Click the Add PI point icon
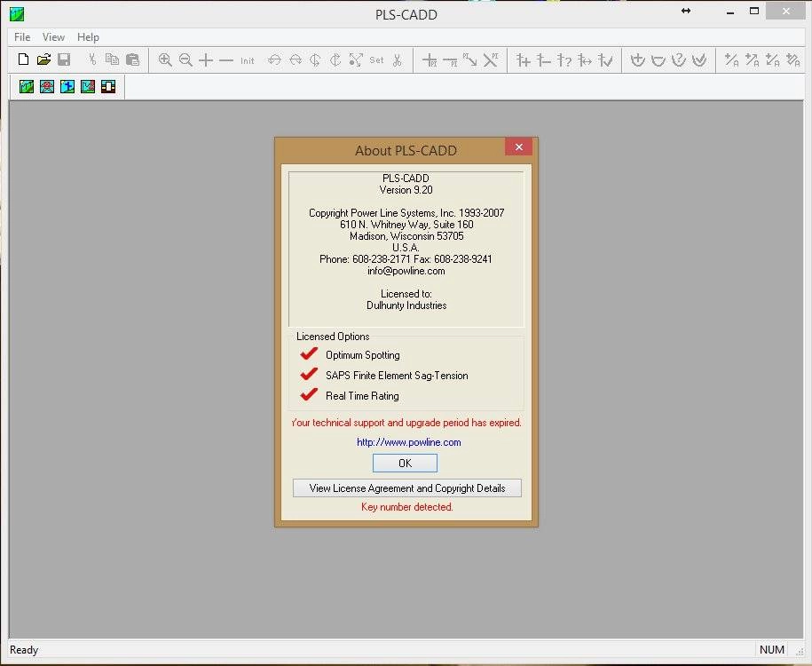812x666 pixels. 430,60
